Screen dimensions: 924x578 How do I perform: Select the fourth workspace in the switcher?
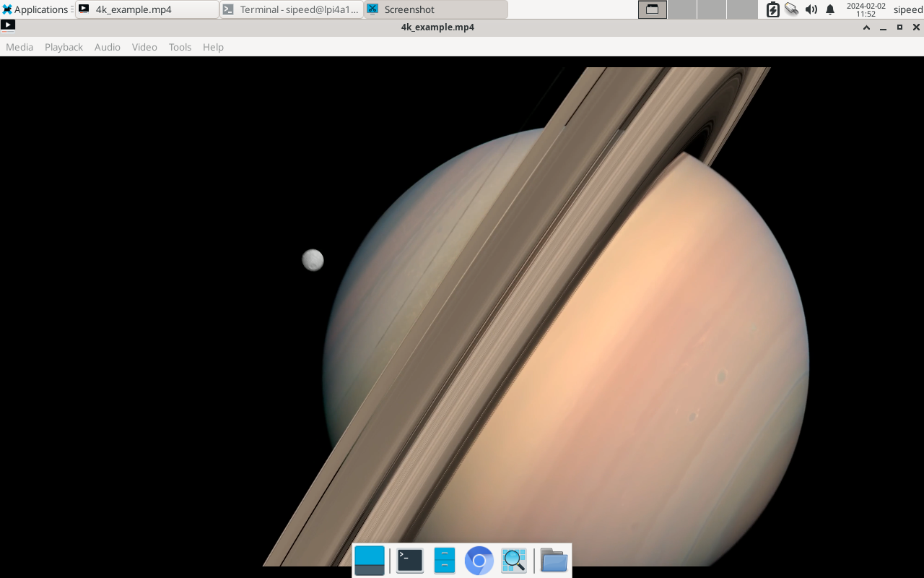[x=741, y=9]
